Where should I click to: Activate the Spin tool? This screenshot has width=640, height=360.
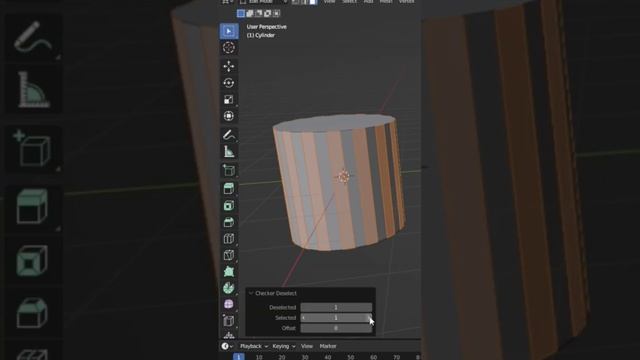tap(229, 288)
